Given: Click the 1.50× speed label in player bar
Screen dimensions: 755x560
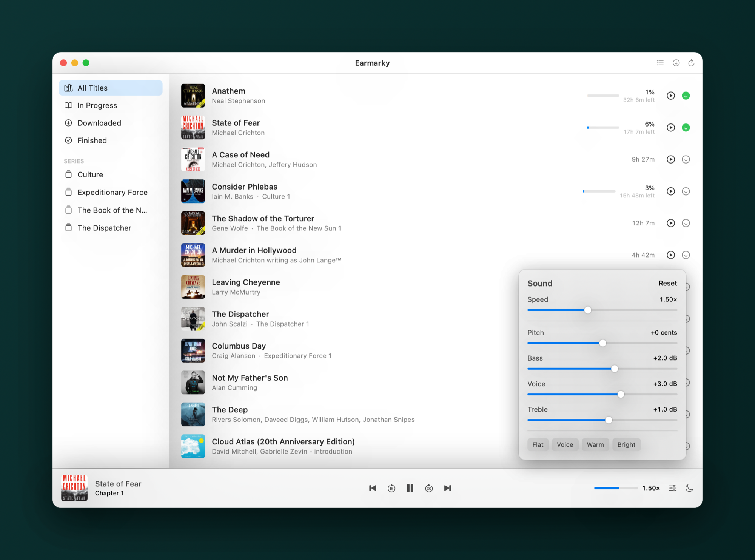Looking at the screenshot, I should coord(651,488).
